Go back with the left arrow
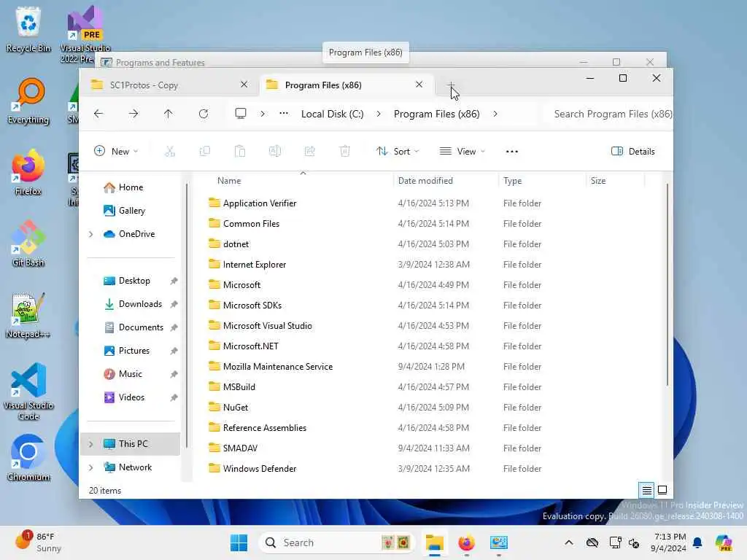This screenshot has height=560, width=747. 98,114
